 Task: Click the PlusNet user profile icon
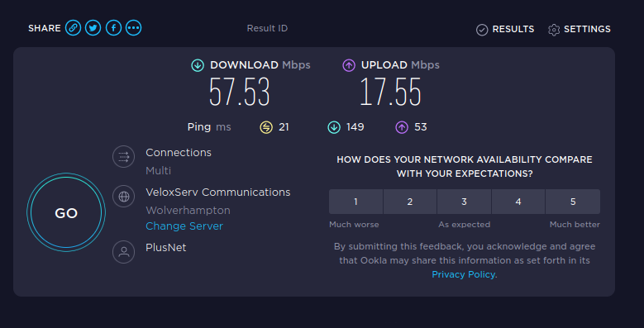click(124, 252)
